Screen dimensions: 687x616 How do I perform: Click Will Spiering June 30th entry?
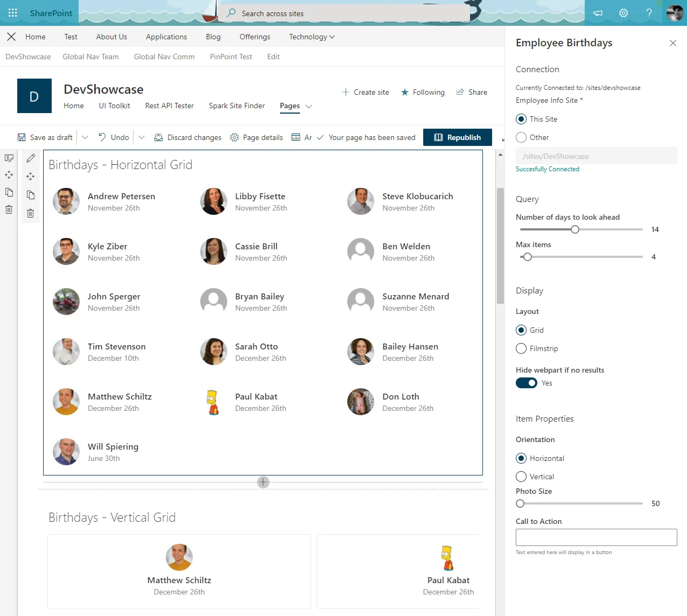pyautogui.click(x=96, y=452)
